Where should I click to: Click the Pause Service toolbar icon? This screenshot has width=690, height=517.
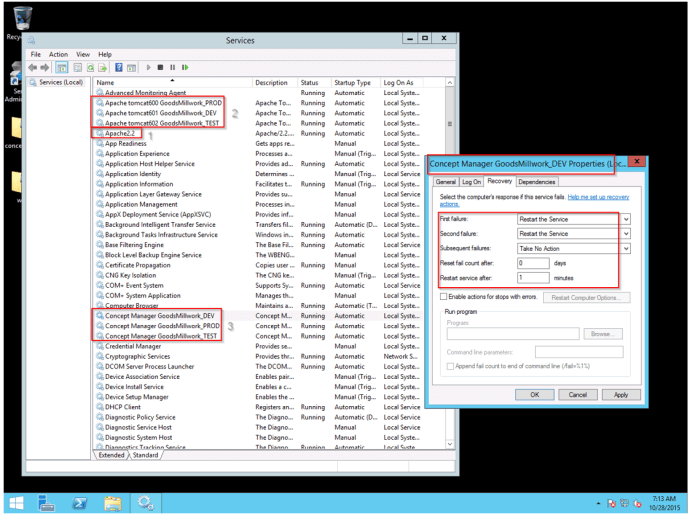173,68
